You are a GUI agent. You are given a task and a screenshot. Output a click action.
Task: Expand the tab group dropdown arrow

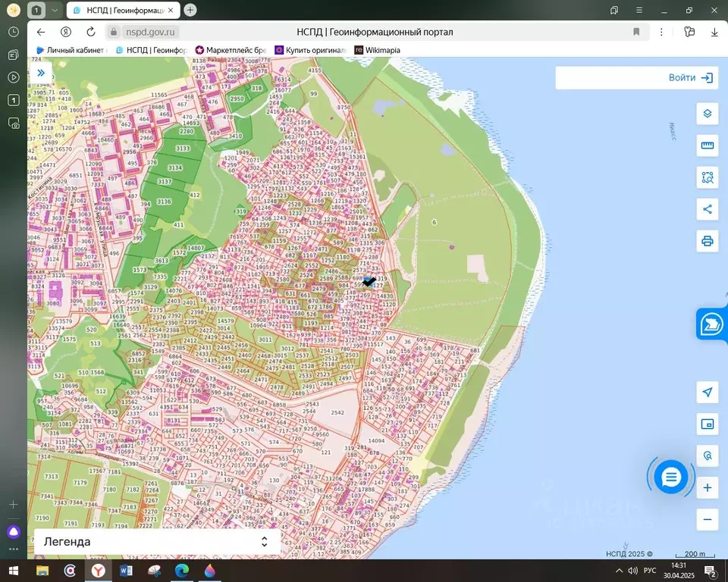click(x=55, y=10)
